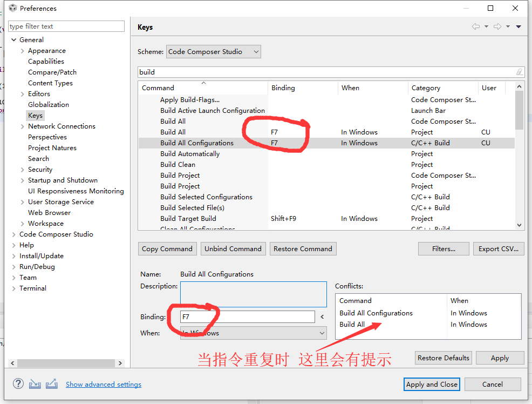The height and width of the screenshot is (404, 532).
Task: Select the Build Target Build row
Action: 326,219
